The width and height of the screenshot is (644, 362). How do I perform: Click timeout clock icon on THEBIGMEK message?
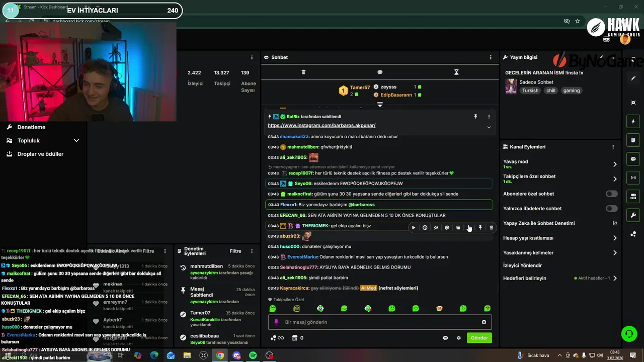tap(425, 228)
